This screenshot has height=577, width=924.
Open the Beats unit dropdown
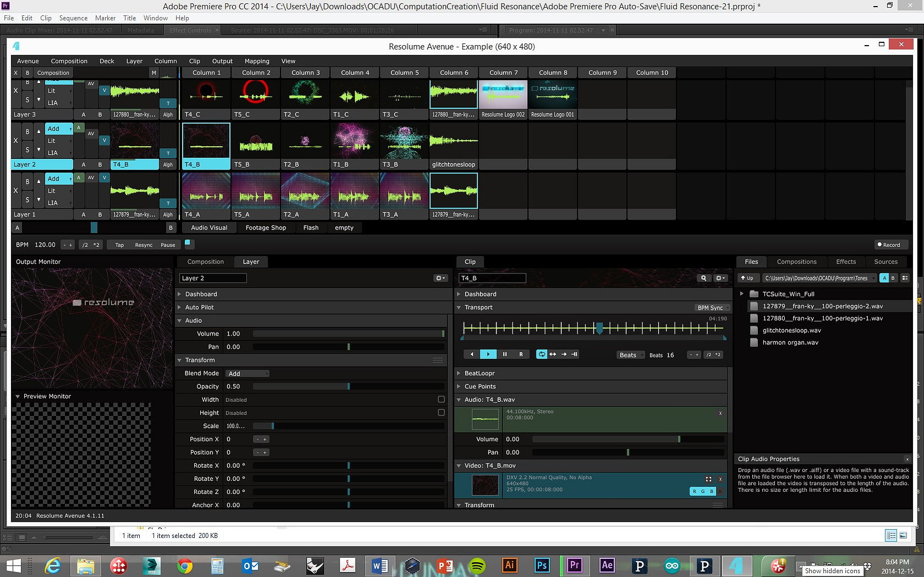(x=631, y=355)
